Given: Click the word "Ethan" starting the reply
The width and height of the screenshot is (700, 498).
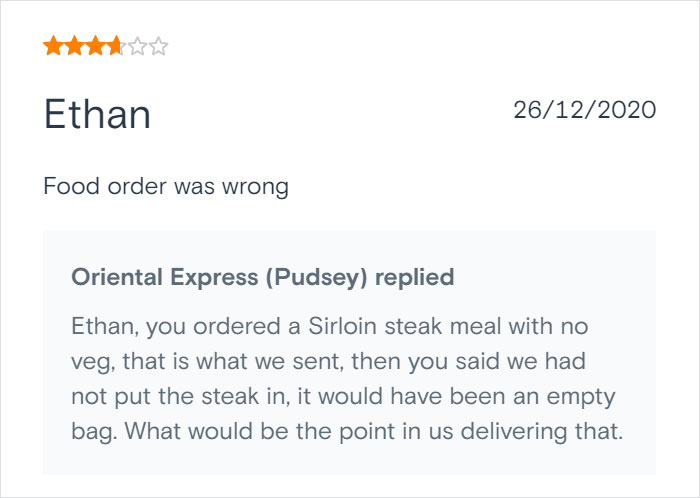Looking at the screenshot, I should click(98, 326).
